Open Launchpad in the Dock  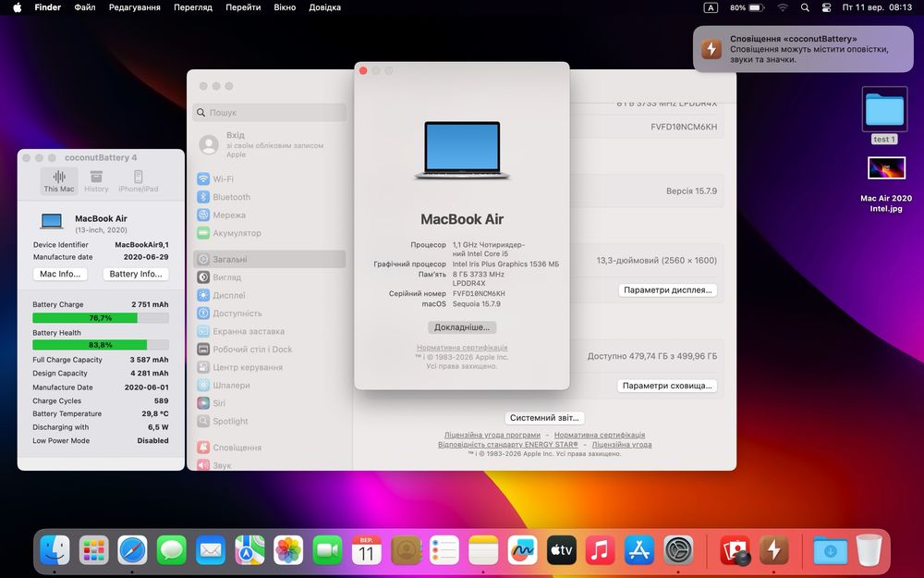click(x=93, y=550)
